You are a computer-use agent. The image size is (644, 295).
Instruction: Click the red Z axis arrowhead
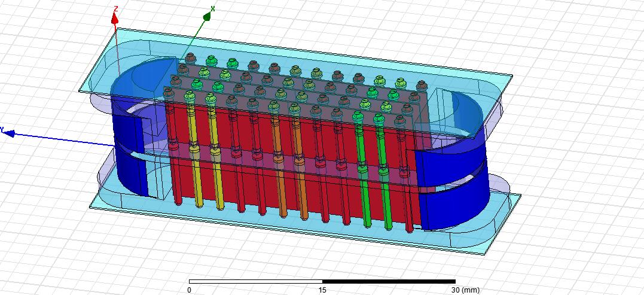point(115,18)
